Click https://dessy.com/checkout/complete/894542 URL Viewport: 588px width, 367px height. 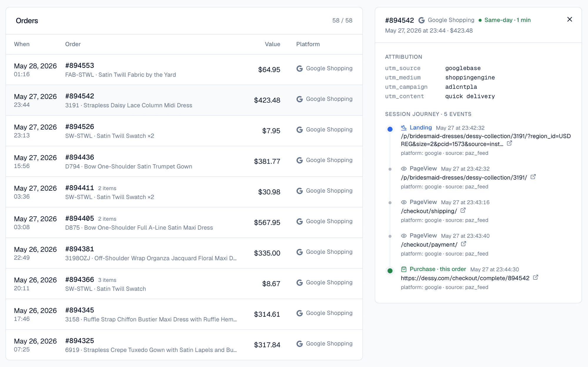(x=465, y=278)
